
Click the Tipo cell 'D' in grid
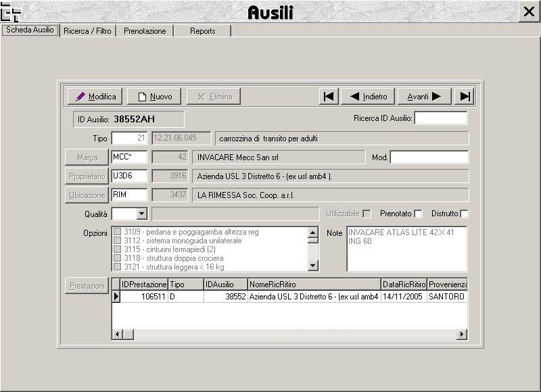[186, 297]
